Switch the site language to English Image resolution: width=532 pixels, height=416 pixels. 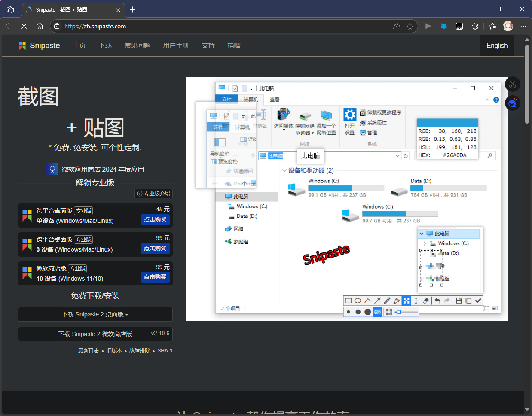(x=497, y=46)
